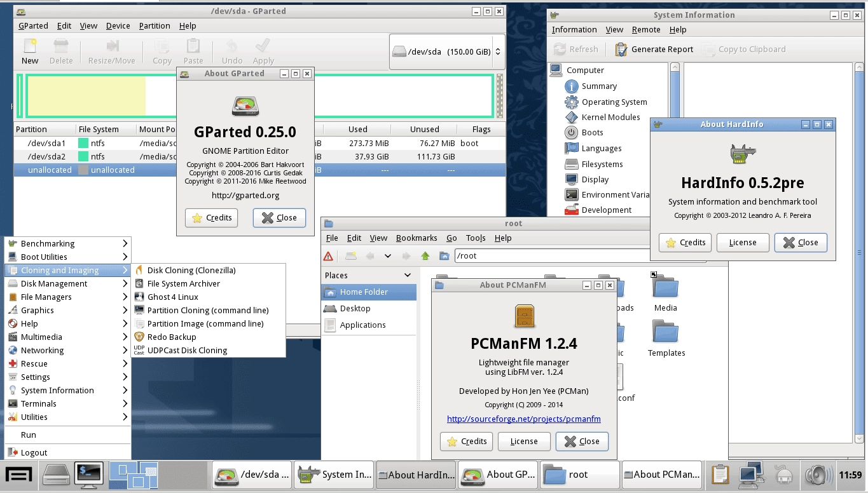Viewport: 868px width, 493px height.
Task: Select Desktop in Places sidebar
Action: click(x=369, y=308)
